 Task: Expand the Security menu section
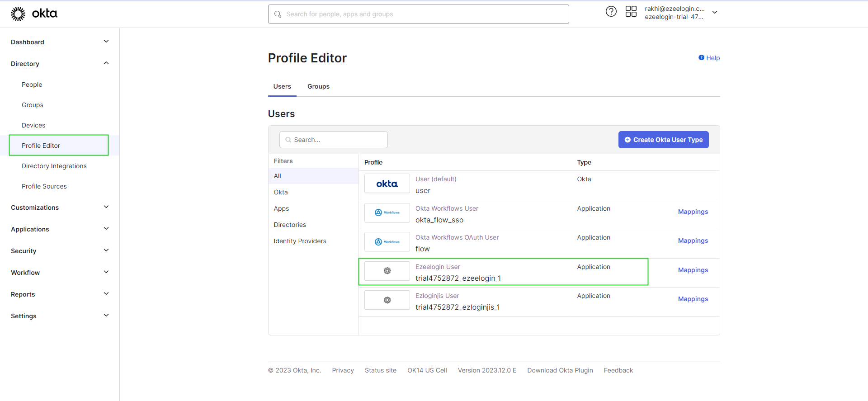click(106, 250)
